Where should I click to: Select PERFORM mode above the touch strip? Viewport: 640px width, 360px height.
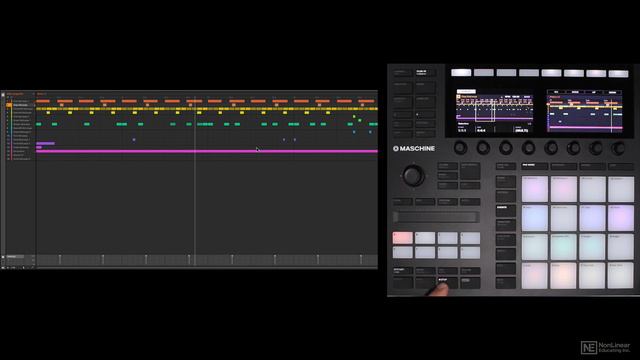pos(447,202)
